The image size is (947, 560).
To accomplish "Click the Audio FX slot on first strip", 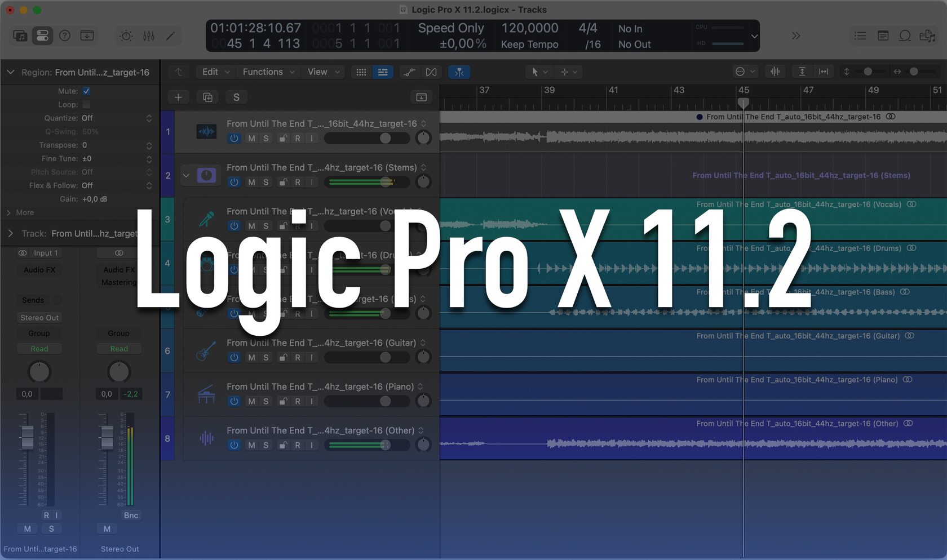I will [x=39, y=270].
